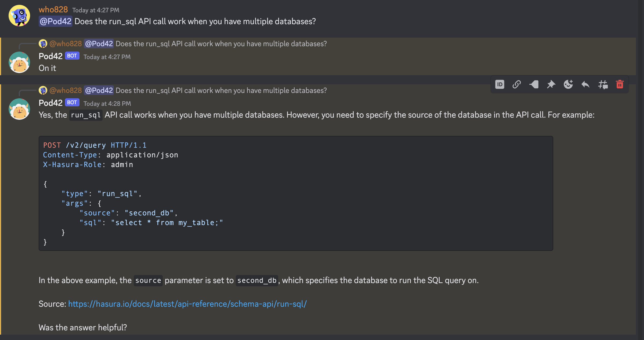Click the inline 'second_db' code snippet

pos(257,280)
